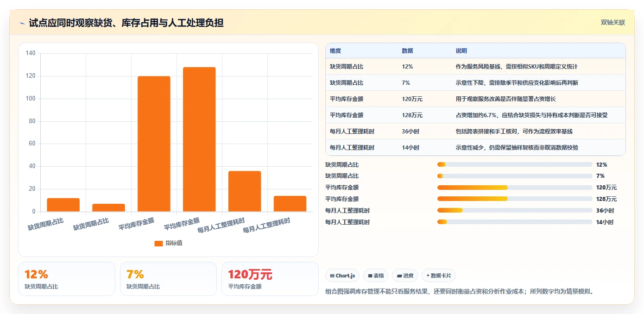Image resolution: width=644 pixels, height=314 pixels.
Task: Select the 表格 chip
Action: [x=376, y=276]
